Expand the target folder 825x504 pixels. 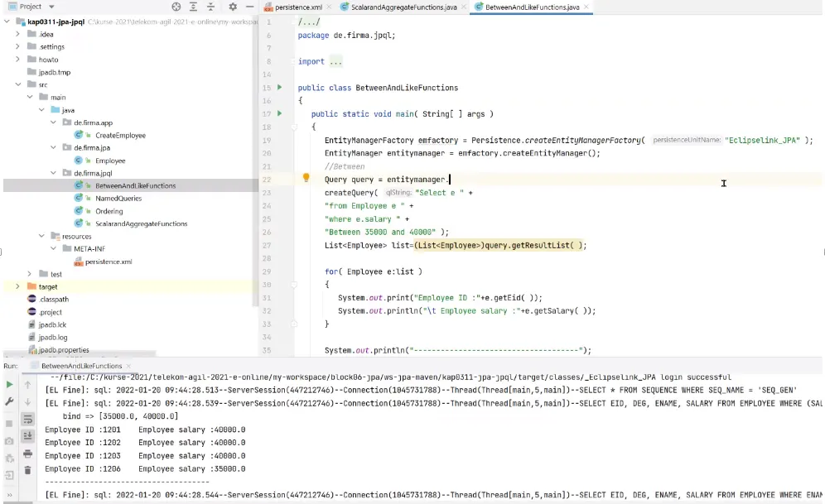click(x=17, y=286)
